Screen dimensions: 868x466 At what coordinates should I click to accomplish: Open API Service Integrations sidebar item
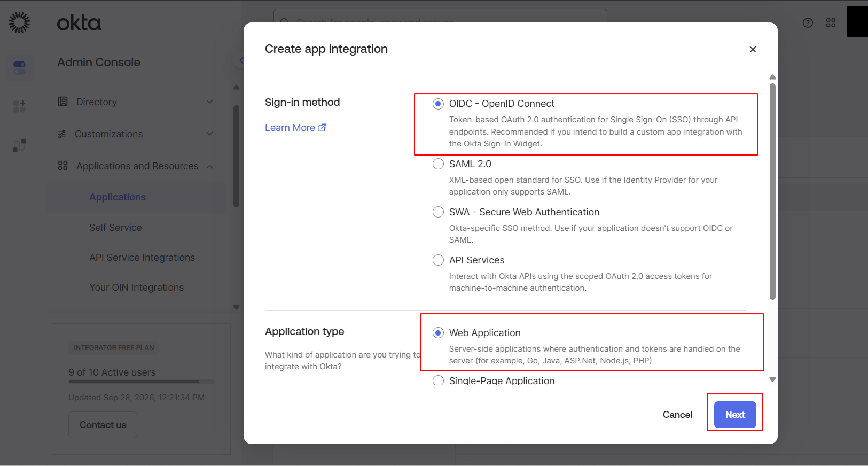(x=142, y=258)
